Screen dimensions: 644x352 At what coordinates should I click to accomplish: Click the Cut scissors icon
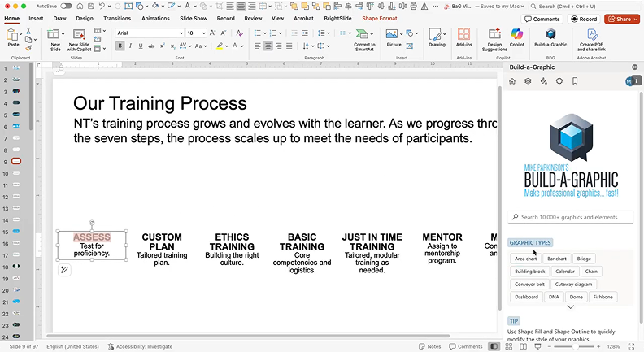(28, 31)
